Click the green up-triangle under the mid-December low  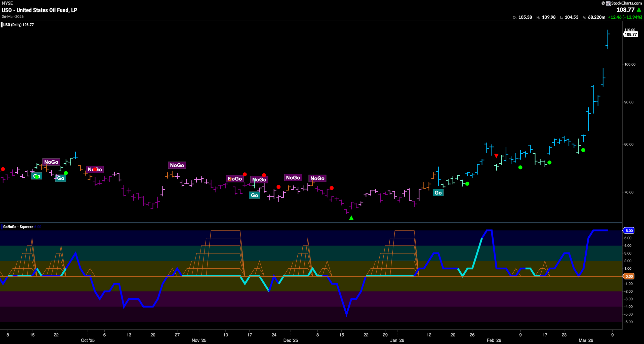pos(351,218)
